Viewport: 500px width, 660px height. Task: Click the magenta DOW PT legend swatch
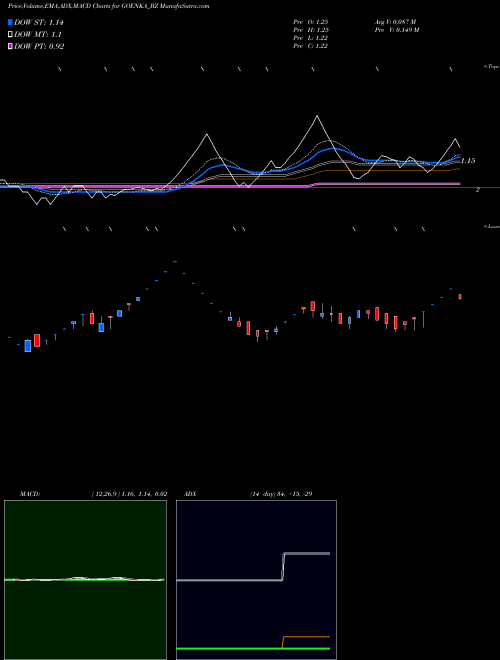10,47
